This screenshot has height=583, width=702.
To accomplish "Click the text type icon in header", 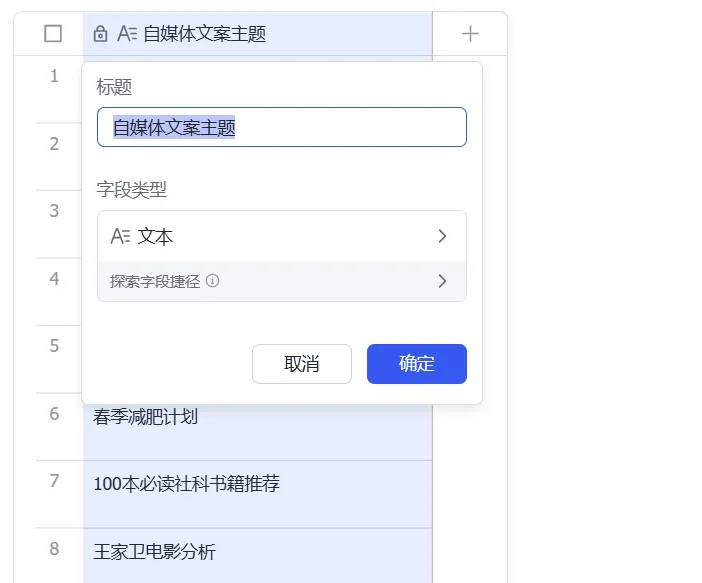I will pos(127,34).
